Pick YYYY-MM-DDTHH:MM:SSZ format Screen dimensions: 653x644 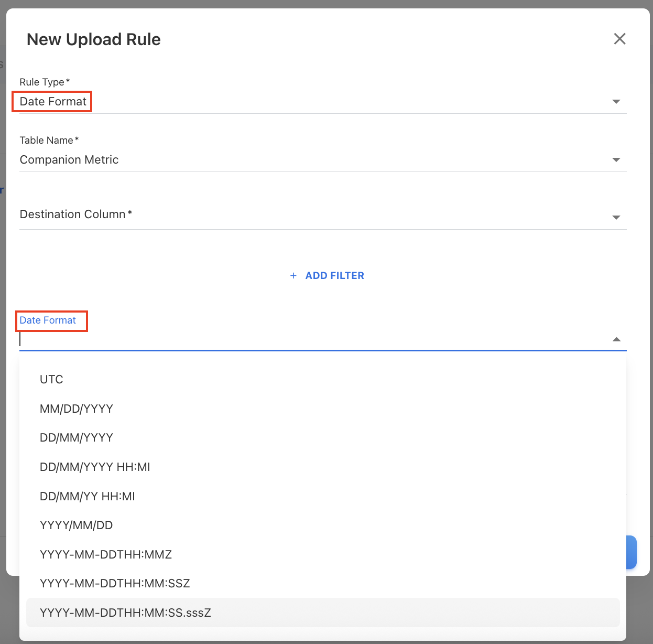(115, 583)
